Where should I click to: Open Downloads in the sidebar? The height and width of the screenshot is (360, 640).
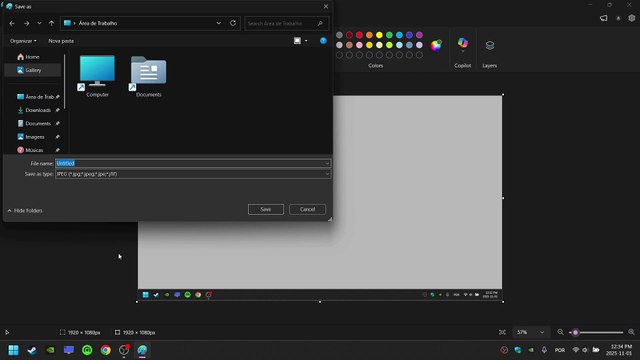(38, 110)
